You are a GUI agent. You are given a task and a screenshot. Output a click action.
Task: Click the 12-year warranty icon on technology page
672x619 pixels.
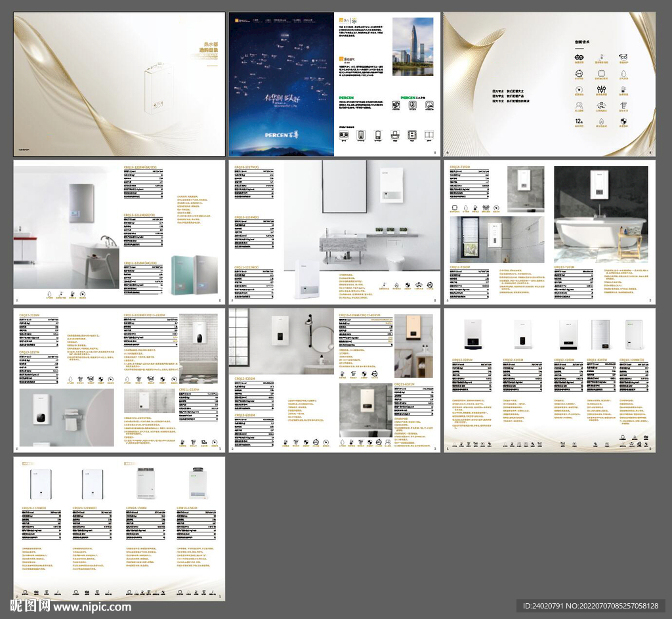point(579,121)
